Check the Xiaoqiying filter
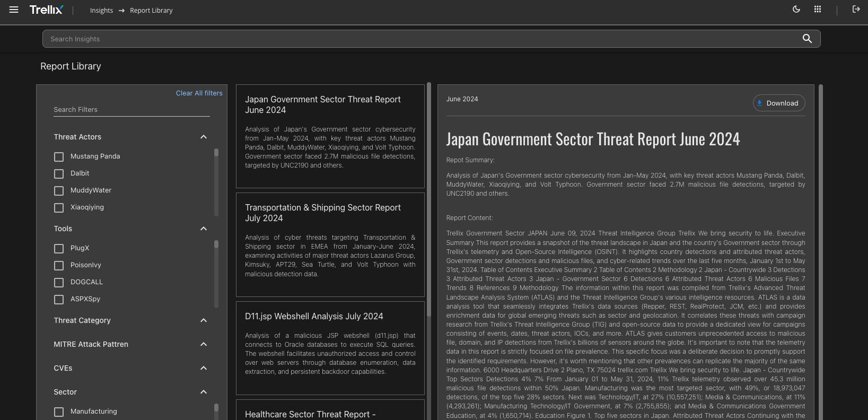 pyautogui.click(x=59, y=208)
